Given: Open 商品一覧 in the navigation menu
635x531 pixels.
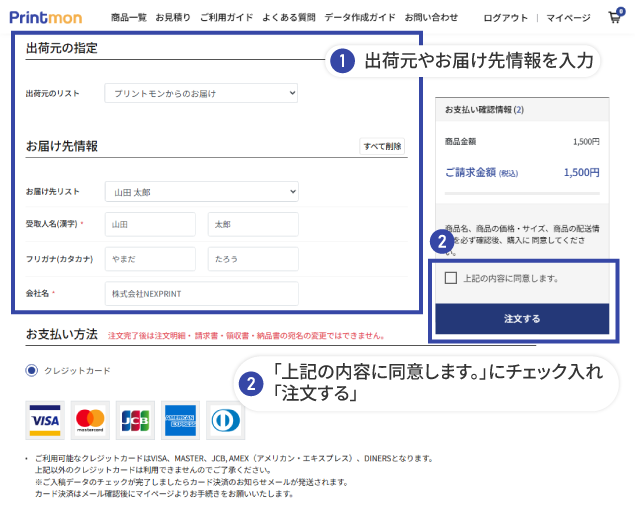Looking at the screenshot, I should click(x=128, y=18).
